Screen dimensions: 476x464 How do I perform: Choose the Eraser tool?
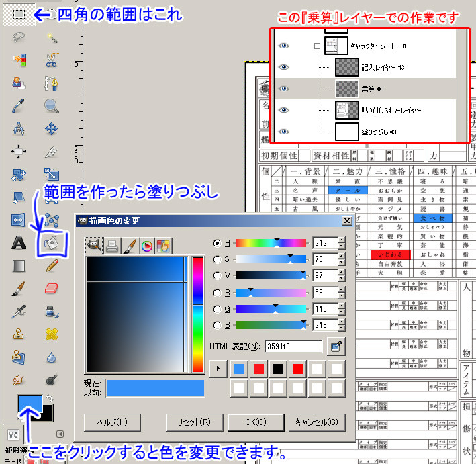click(52, 289)
